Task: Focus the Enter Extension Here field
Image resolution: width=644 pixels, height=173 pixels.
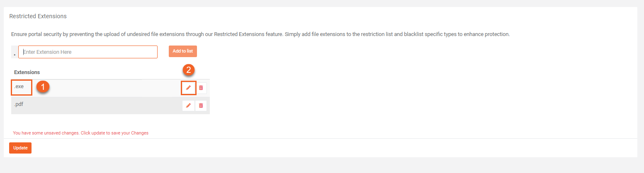Action: coord(88,52)
